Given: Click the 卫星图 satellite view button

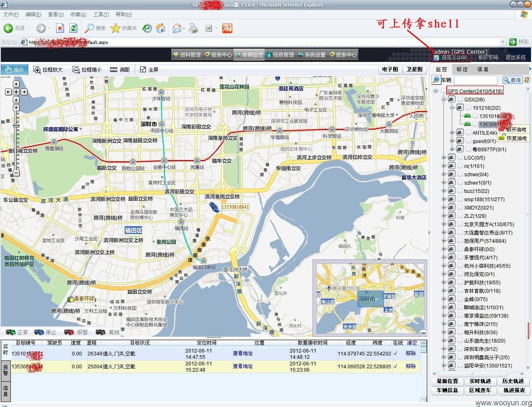Looking at the screenshot, I should click(x=414, y=69).
